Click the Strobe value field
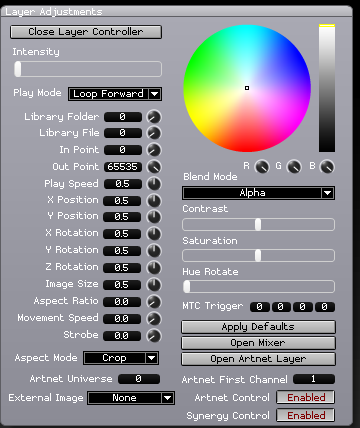 point(122,336)
